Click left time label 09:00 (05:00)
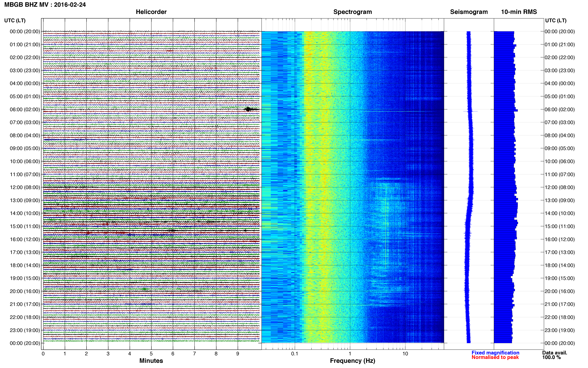 [x=25, y=148]
